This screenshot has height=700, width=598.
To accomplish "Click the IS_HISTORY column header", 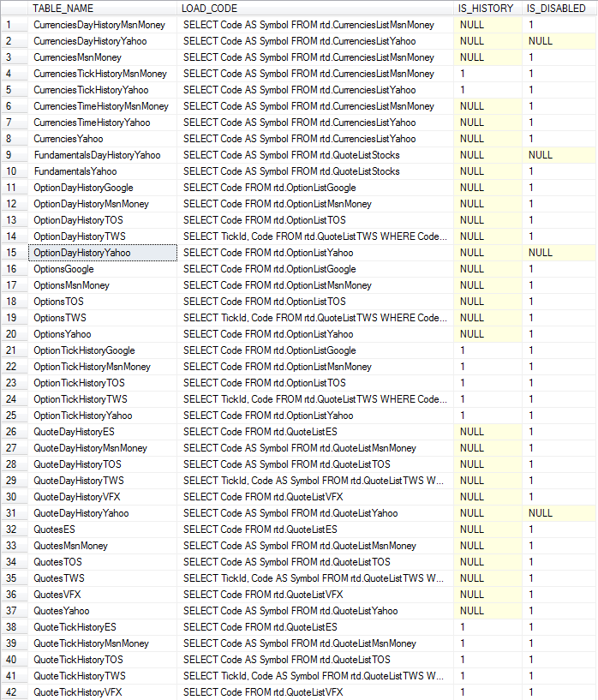I will tap(487, 8).
